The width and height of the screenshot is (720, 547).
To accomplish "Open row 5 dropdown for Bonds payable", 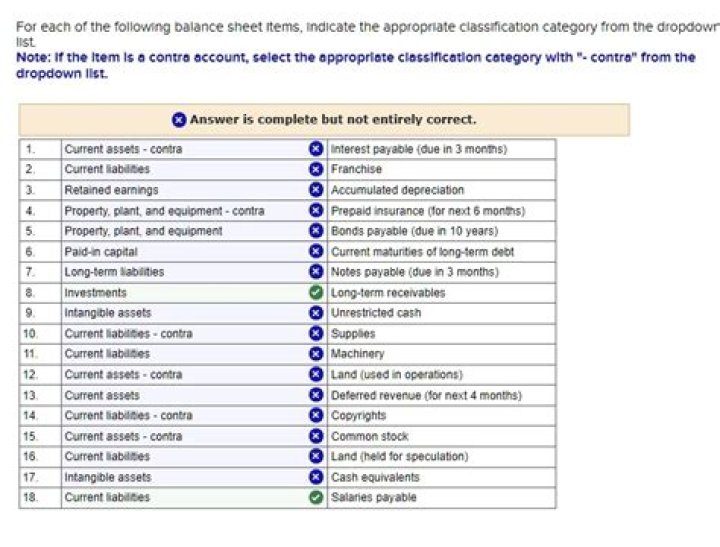I will click(185, 231).
